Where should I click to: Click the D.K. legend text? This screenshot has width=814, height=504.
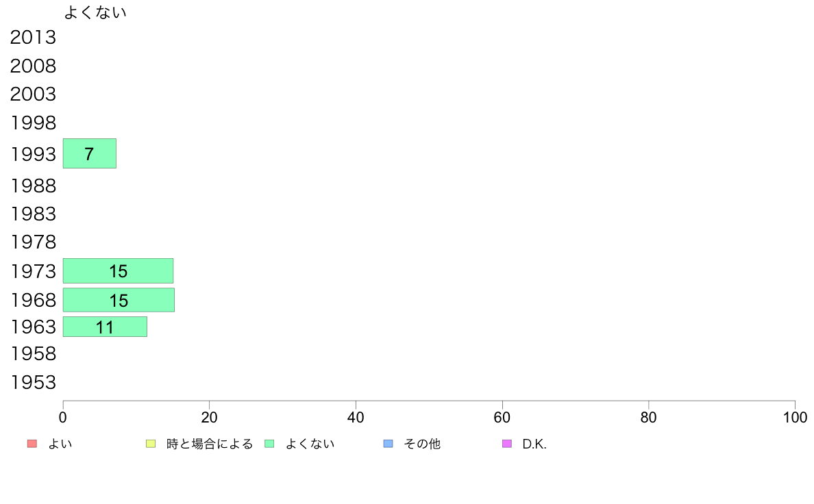[534, 444]
